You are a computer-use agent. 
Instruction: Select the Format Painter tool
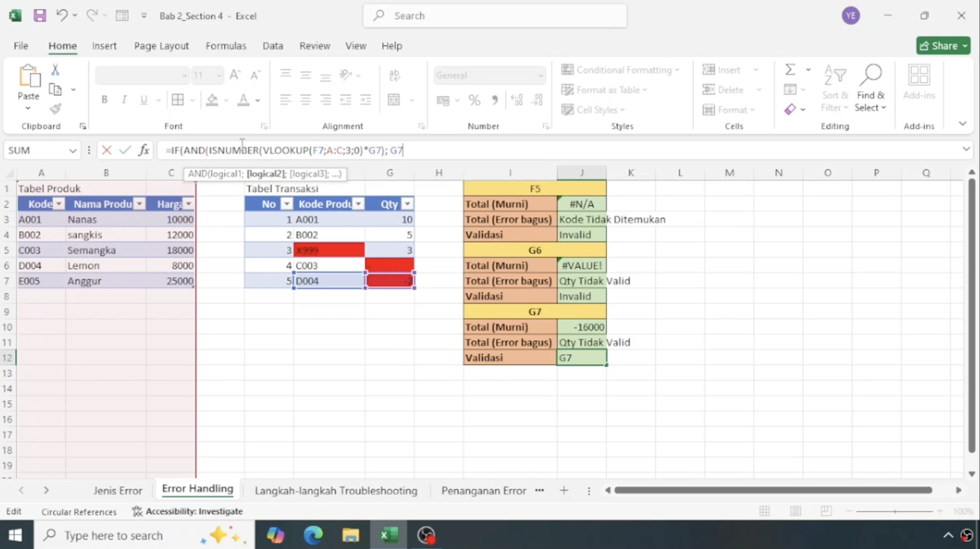coord(55,109)
